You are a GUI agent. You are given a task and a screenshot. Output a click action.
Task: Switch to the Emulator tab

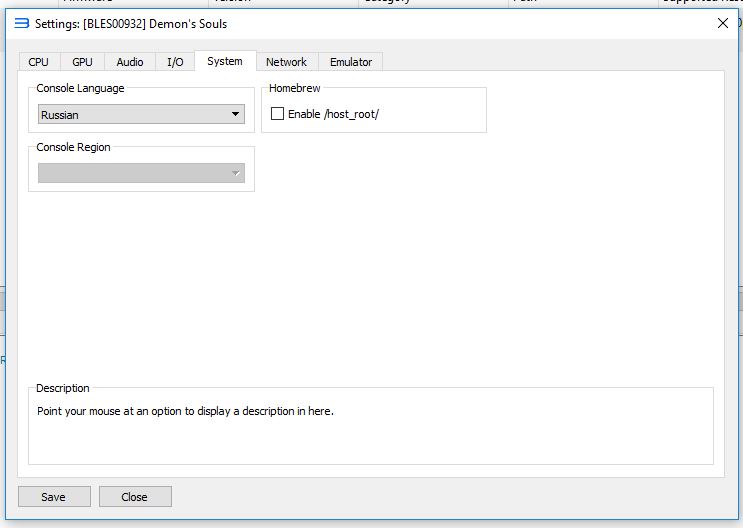[351, 62]
